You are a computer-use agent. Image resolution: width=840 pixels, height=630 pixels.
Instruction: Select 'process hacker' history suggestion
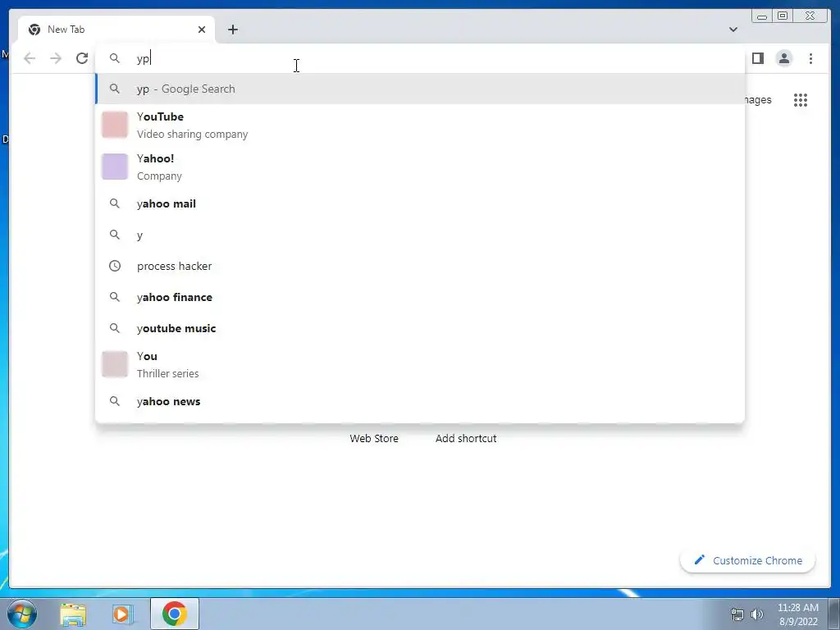pos(420,266)
